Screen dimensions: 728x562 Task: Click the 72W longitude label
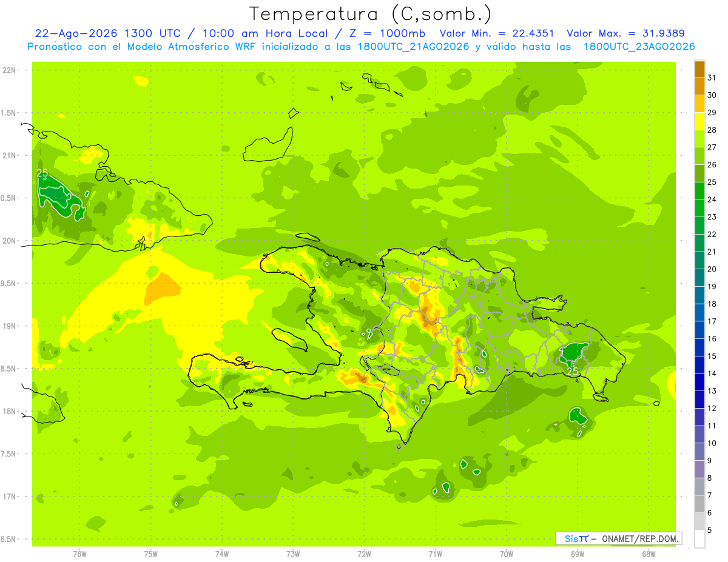(365, 554)
